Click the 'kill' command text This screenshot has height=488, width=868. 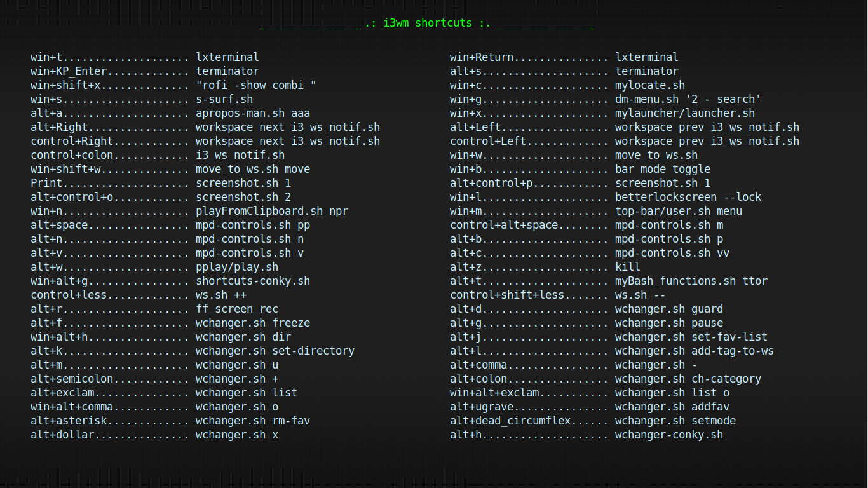628,267
